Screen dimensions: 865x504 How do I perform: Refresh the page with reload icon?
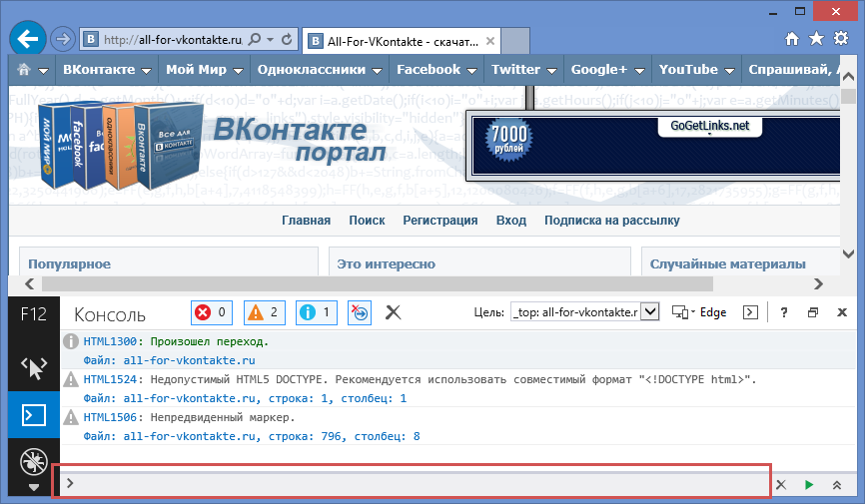point(287,39)
